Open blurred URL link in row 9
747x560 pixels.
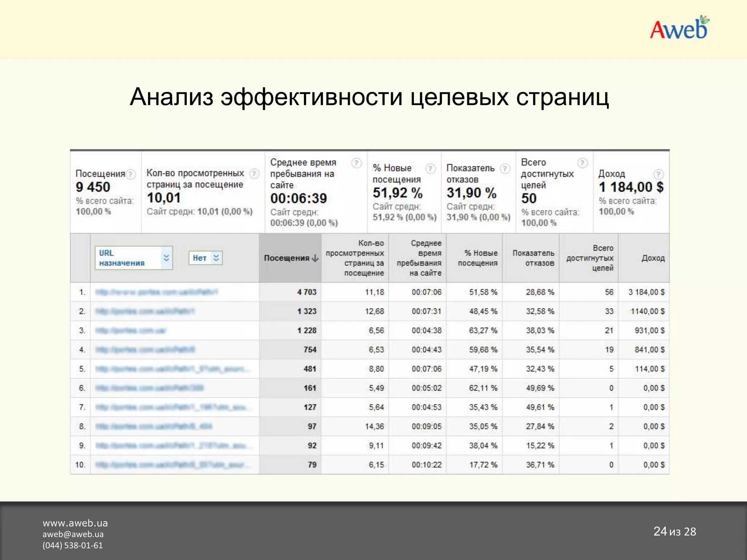(174, 446)
